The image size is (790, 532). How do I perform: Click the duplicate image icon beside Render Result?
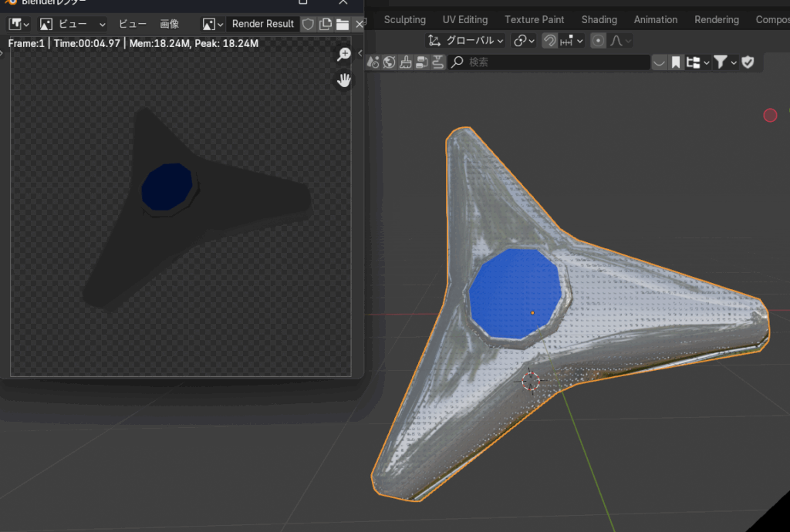(x=325, y=24)
